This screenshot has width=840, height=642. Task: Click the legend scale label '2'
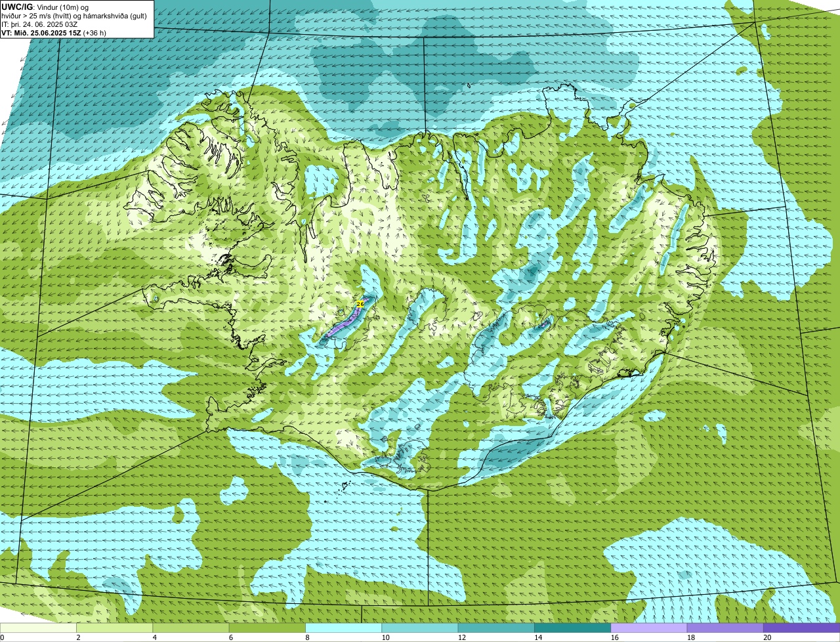pos(78,637)
